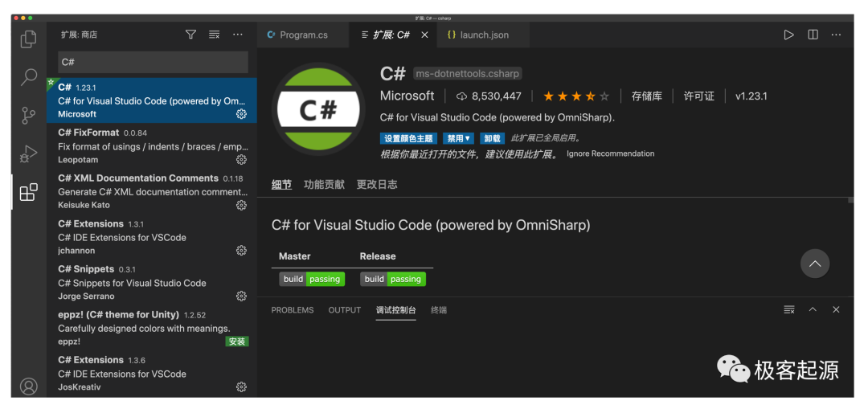This screenshot has width=868, height=409.
Task: Switch to the 调试控制台 panel tab
Action: (x=395, y=310)
